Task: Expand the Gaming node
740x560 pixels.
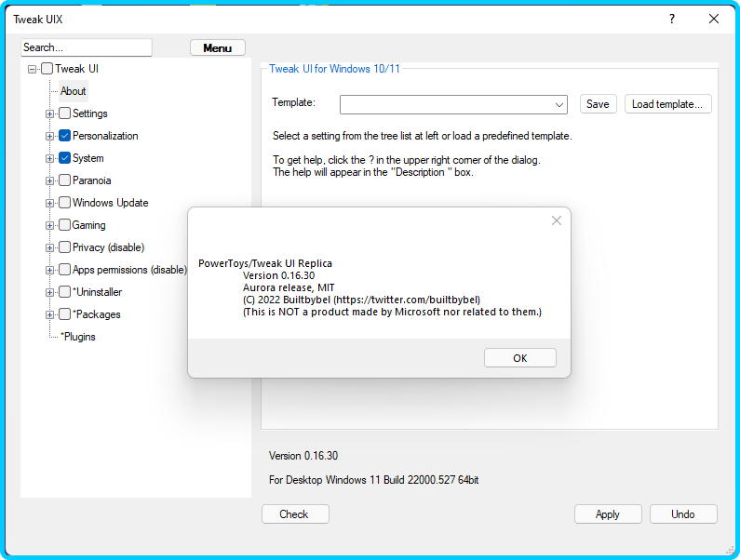Action: pos(49,225)
